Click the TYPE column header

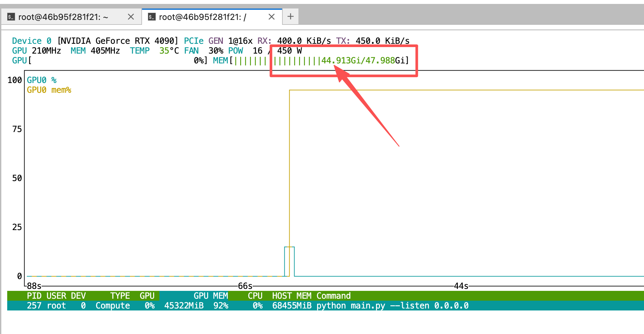pyautogui.click(x=120, y=296)
